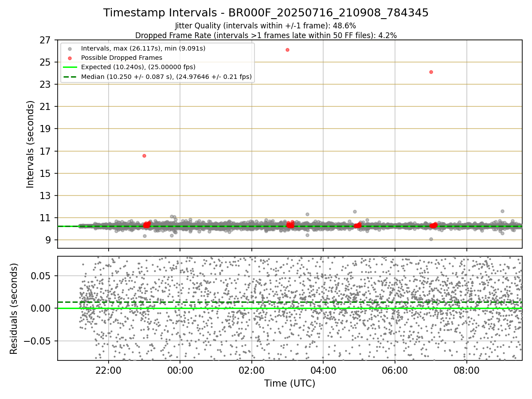Click the '00:00' x-axis tick label
This screenshot has height=399, width=532.
[x=180, y=370]
